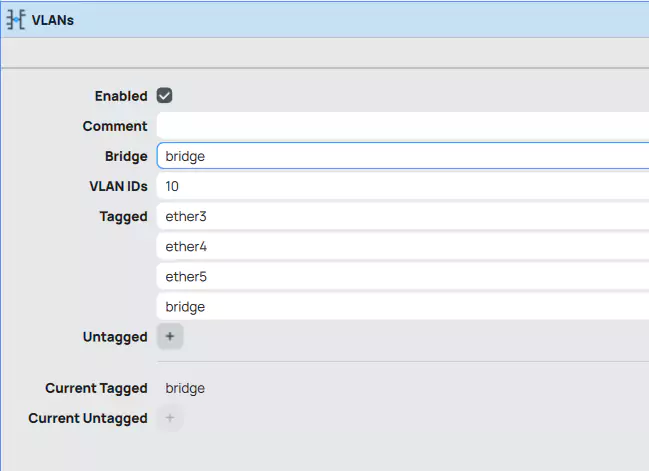Open the Bridge selection field
The height and width of the screenshot is (471, 649).
pos(400,156)
